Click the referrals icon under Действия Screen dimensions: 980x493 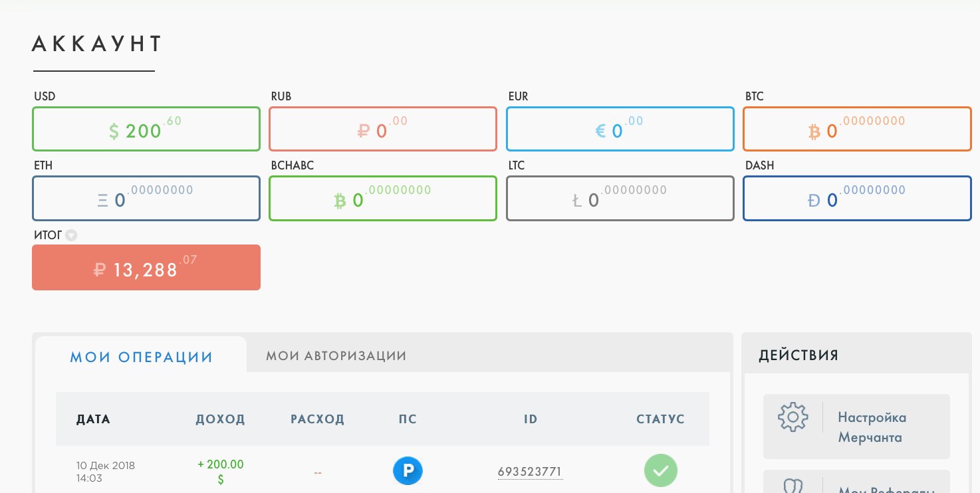point(793,486)
